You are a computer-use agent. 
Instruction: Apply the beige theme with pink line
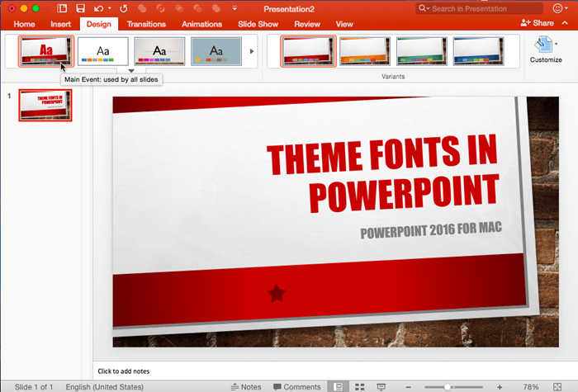click(x=159, y=51)
